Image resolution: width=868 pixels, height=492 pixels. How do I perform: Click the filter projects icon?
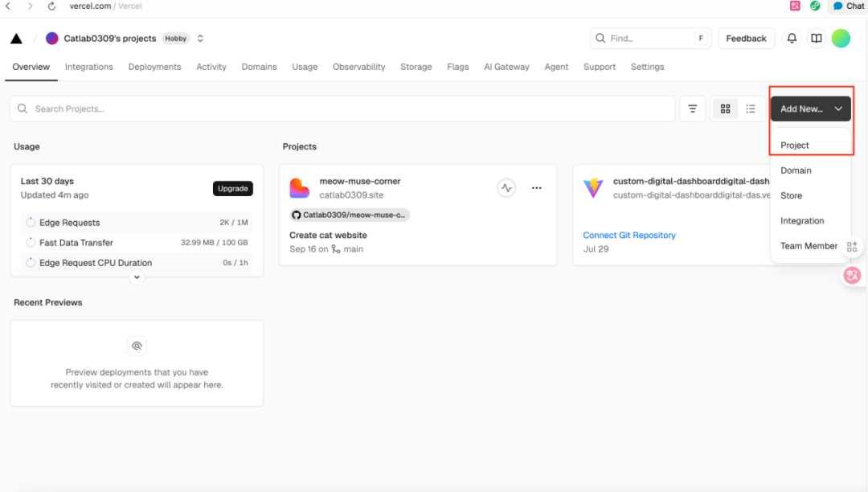[693, 109]
